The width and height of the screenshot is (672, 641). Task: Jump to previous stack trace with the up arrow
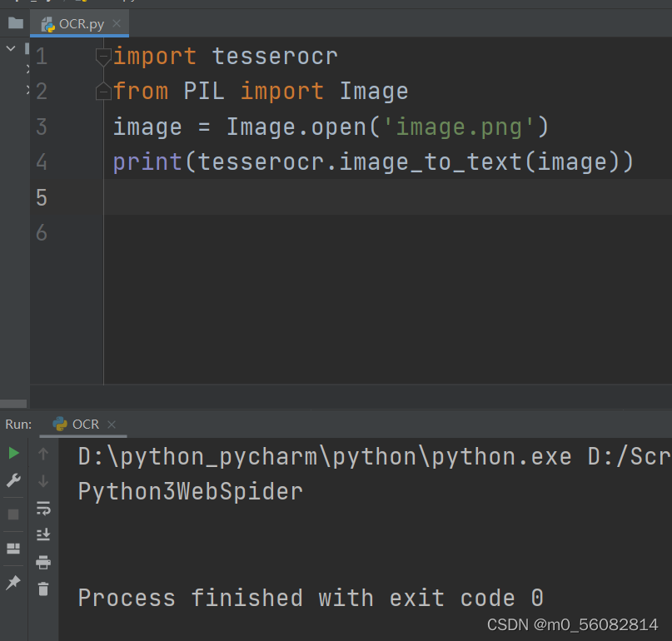click(43, 454)
